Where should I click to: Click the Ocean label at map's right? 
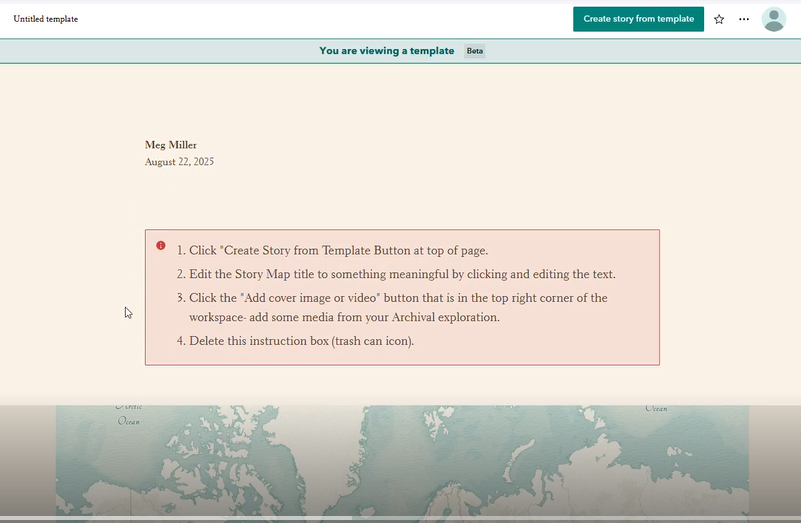point(656,409)
